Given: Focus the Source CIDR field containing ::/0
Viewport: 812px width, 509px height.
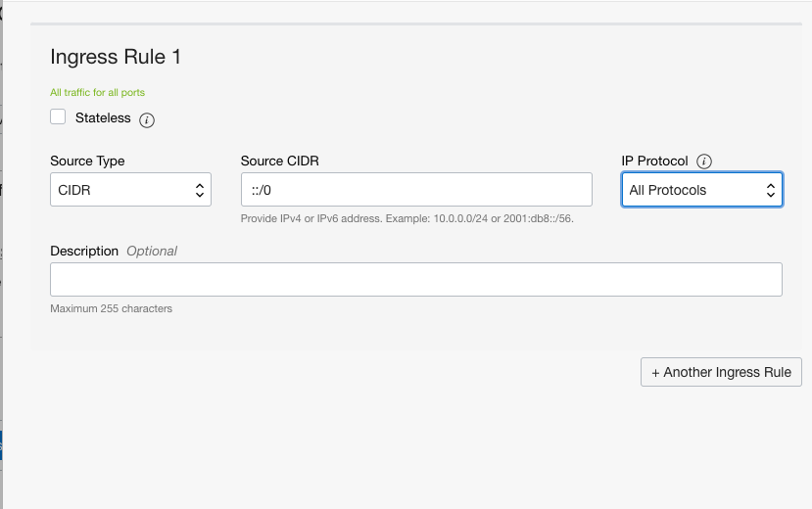Looking at the screenshot, I should coord(415,190).
